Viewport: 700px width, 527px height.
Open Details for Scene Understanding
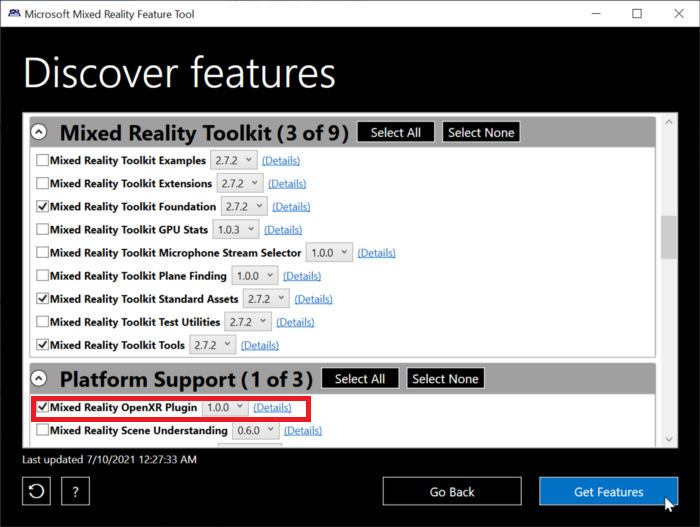pos(303,431)
